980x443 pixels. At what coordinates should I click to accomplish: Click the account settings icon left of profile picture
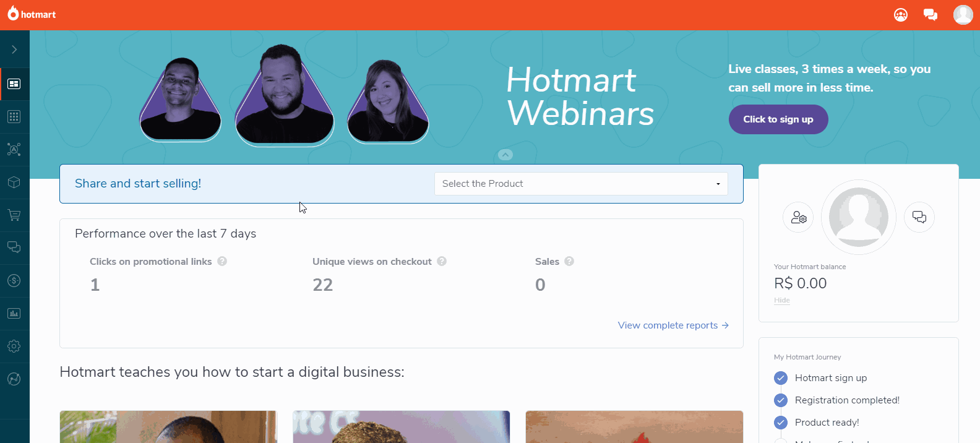pos(799,217)
